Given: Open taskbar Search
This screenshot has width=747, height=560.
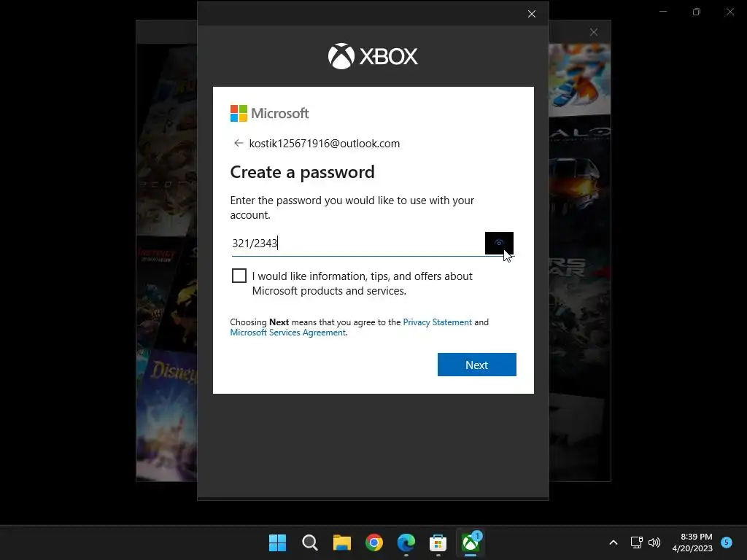Looking at the screenshot, I should [x=309, y=542].
